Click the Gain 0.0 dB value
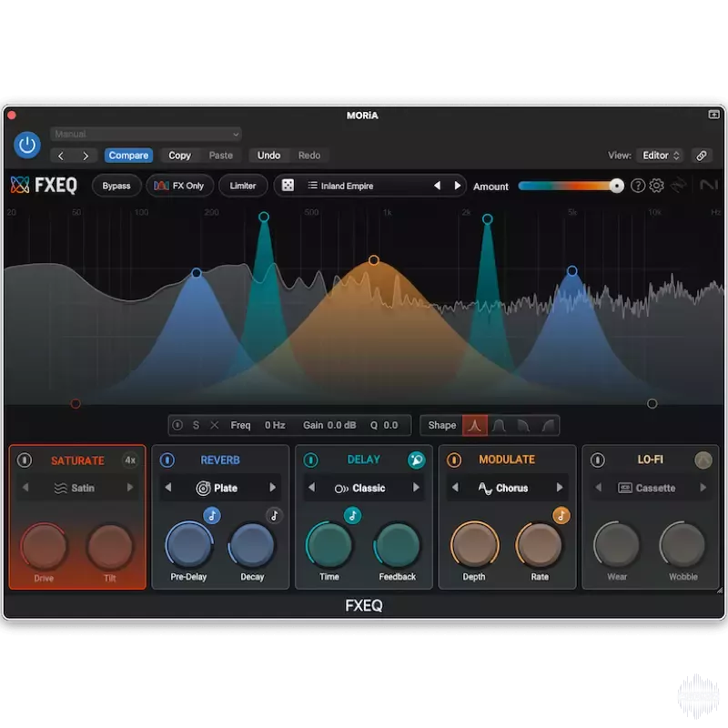Image resolution: width=728 pixels, height=728 pixels. (x=342, y=425)
